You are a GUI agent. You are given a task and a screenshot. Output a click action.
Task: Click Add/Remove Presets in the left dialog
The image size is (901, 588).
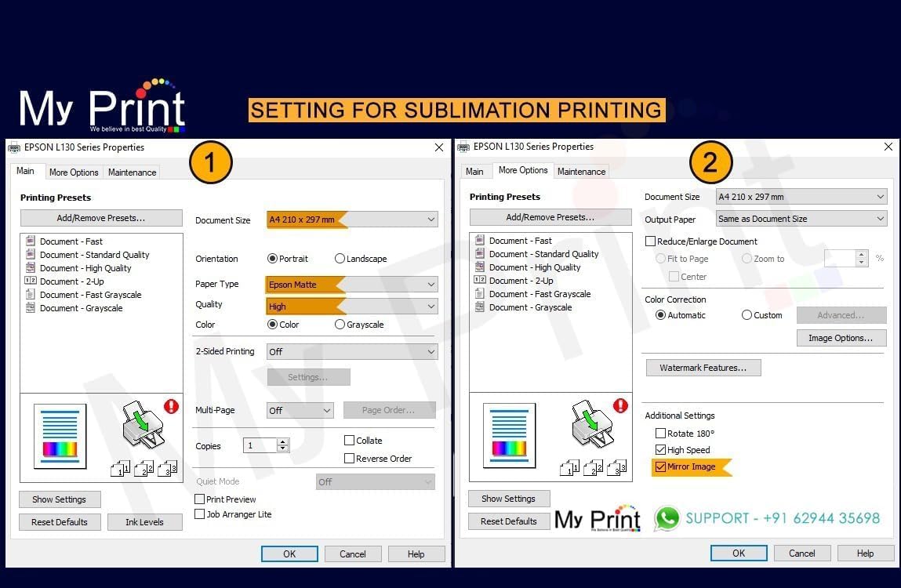click(101, 218)
